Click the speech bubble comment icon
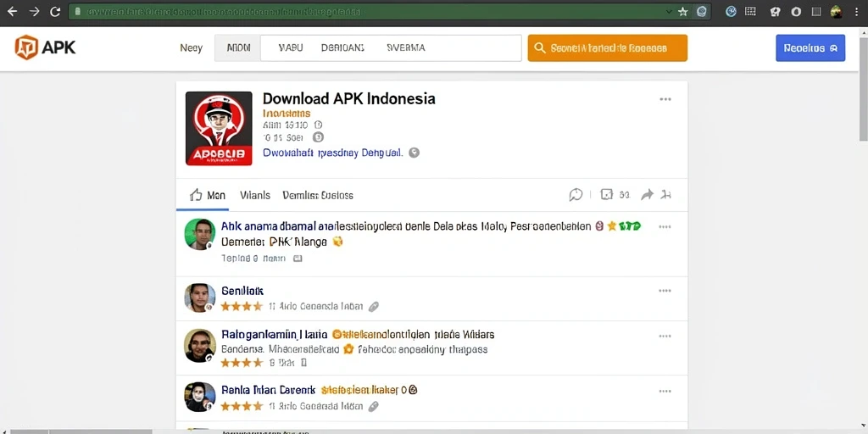Viewport: 868px width, 434px height. [576, 195]
